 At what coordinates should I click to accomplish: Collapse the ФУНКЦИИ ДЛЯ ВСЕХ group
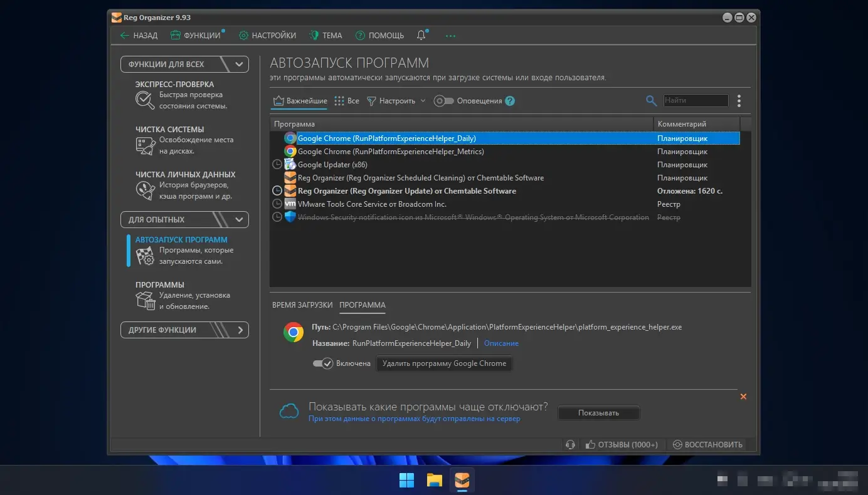(184, 64)
